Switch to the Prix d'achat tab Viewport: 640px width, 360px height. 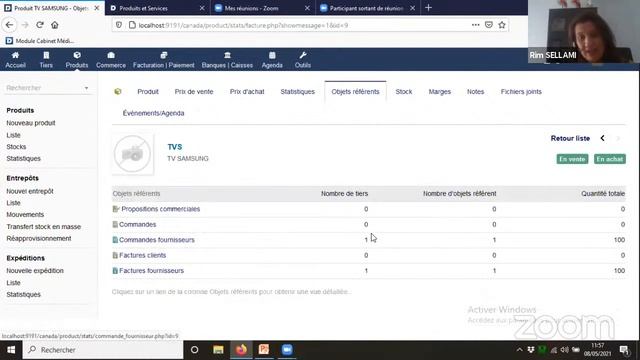(x=247, y=92)
